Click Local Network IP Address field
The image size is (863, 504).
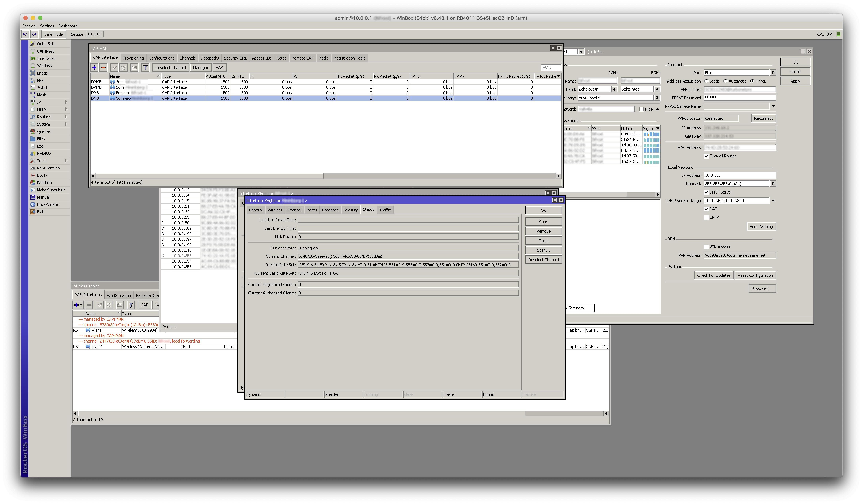pyautogui.click(x=739, y=175)
